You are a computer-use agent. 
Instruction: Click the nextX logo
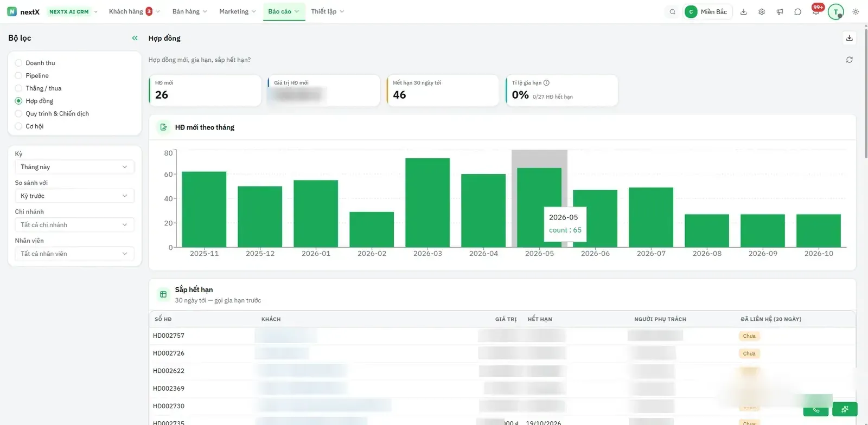[x=23, y=11]
